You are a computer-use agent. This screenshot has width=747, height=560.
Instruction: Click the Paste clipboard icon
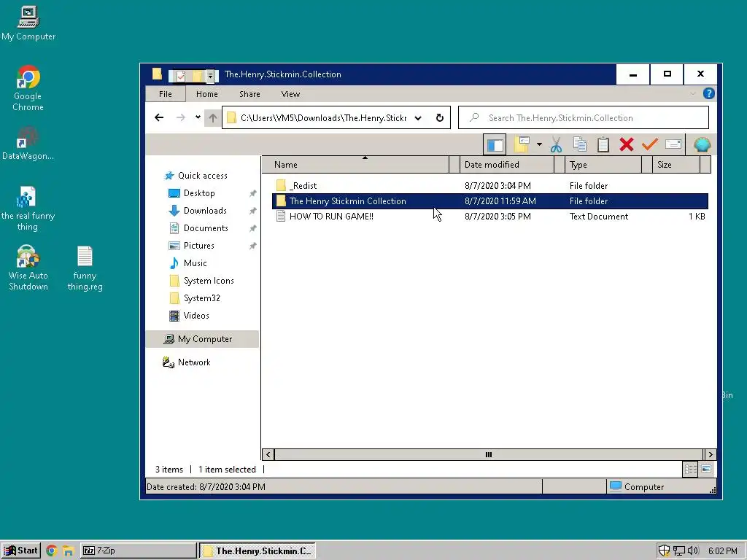click(603, 144)
